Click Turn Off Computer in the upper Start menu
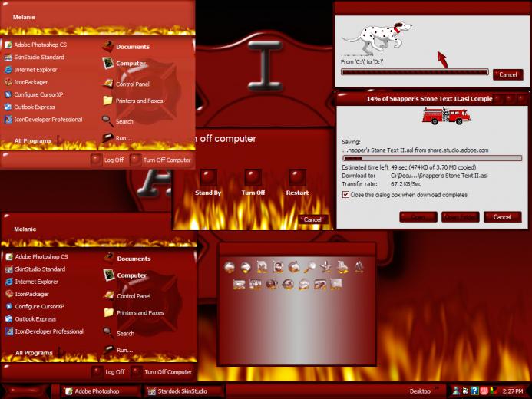This screenshot has width=532, height=399. point(160,160)
